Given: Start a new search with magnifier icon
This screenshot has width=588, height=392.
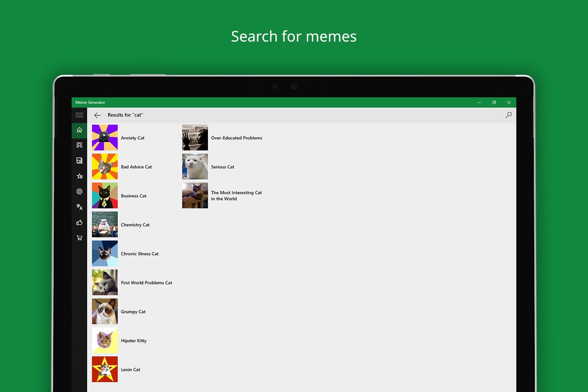Looking at the screenshot, I should (508, 115).
